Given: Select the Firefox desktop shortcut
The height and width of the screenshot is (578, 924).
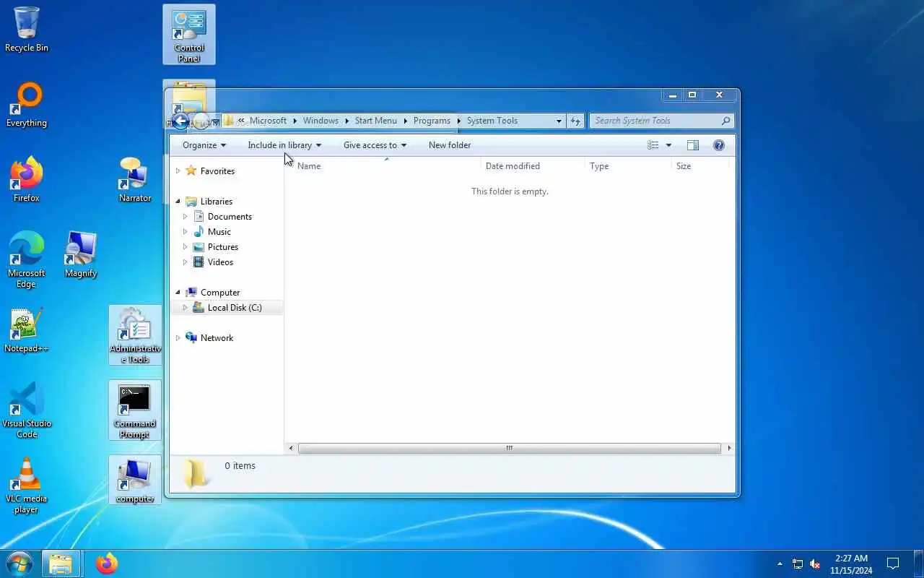Looking at the screenshot, I should pos(27,179).
